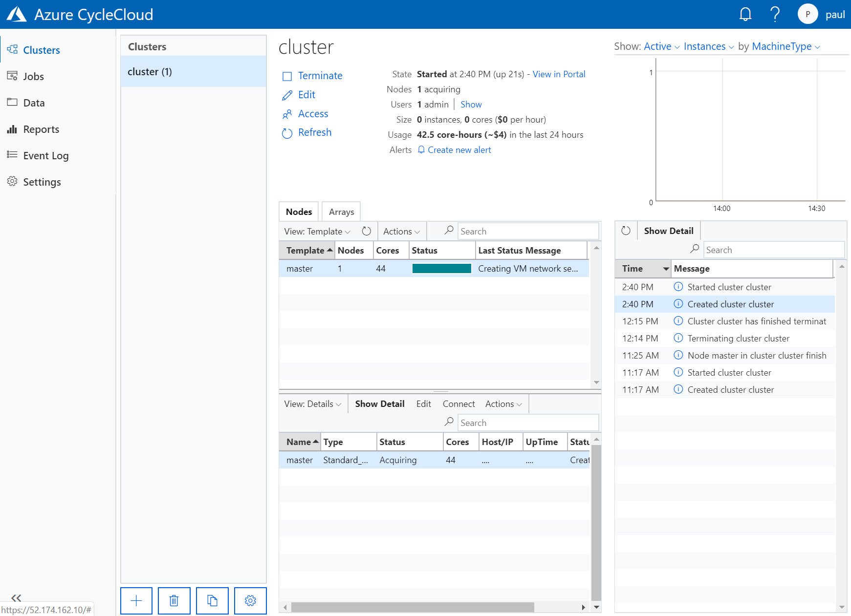Select cluster (1) in Clusters list

tap(194, 71)
